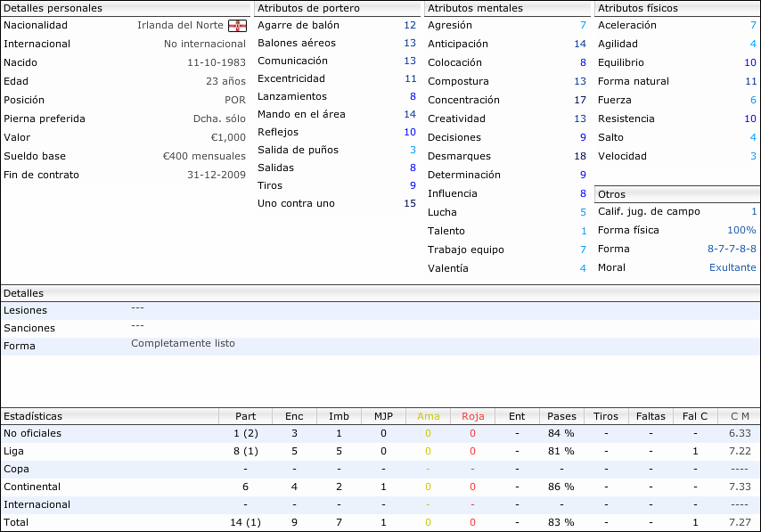Click the Detalles section header
This screenshot has height=532, width=761.
(x=380, y=293)
